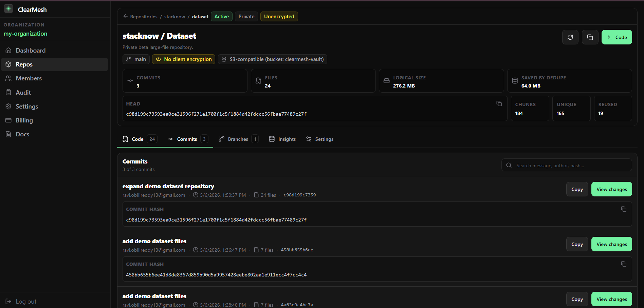The image size is (644, 308).
Task: View changes for 'expand demo dataset repository'
Action: tap(612, 189)
